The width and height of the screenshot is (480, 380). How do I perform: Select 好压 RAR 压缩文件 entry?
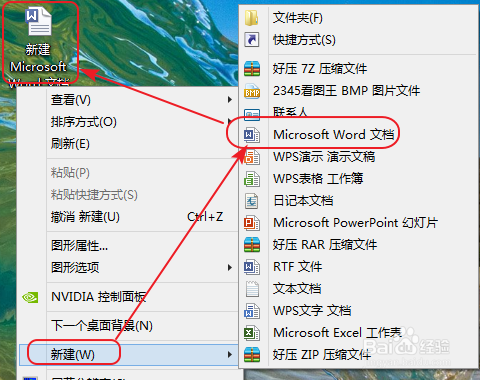[359, 245]
